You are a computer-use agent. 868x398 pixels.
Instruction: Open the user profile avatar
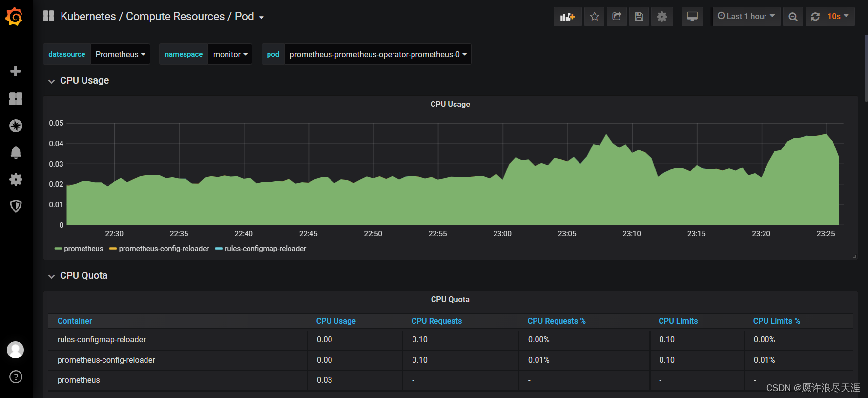pos(16,350)
